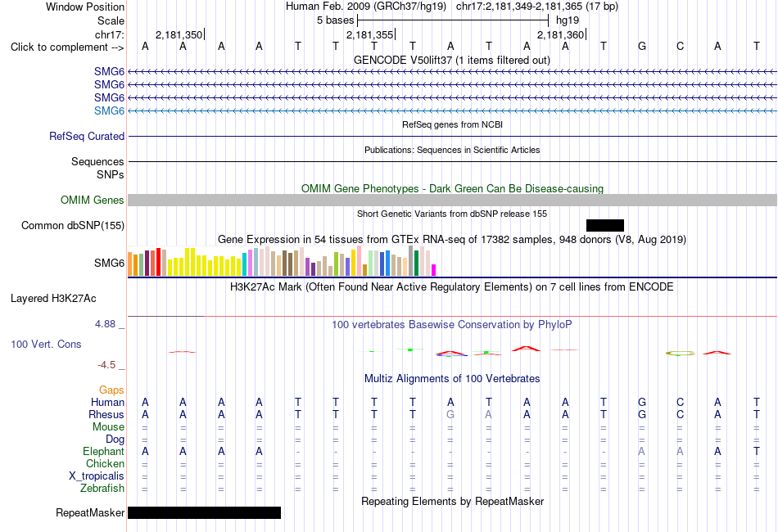Click the gray OMIM Genes bar

click(453, 200)
